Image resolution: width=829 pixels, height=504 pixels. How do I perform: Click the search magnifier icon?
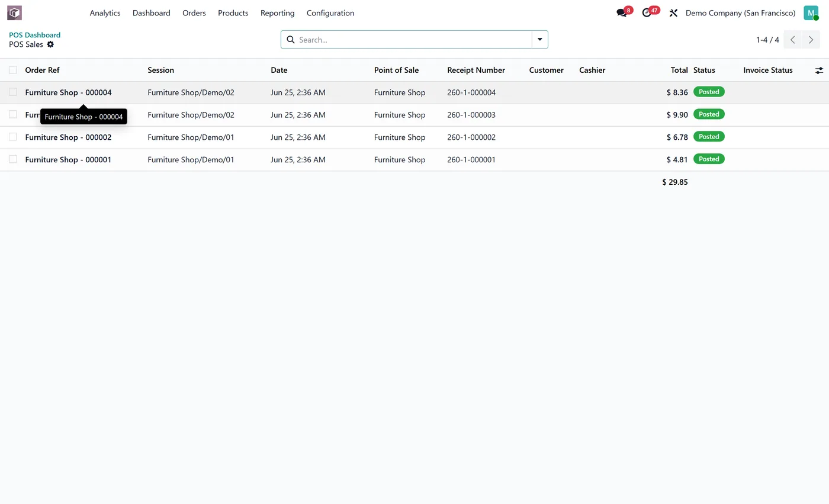291,40
